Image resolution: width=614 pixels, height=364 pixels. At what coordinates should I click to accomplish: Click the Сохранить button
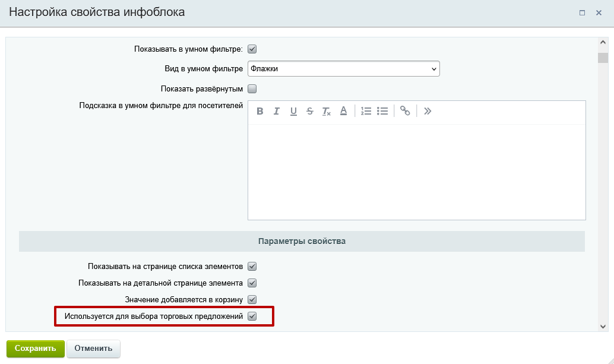[35, 349]
